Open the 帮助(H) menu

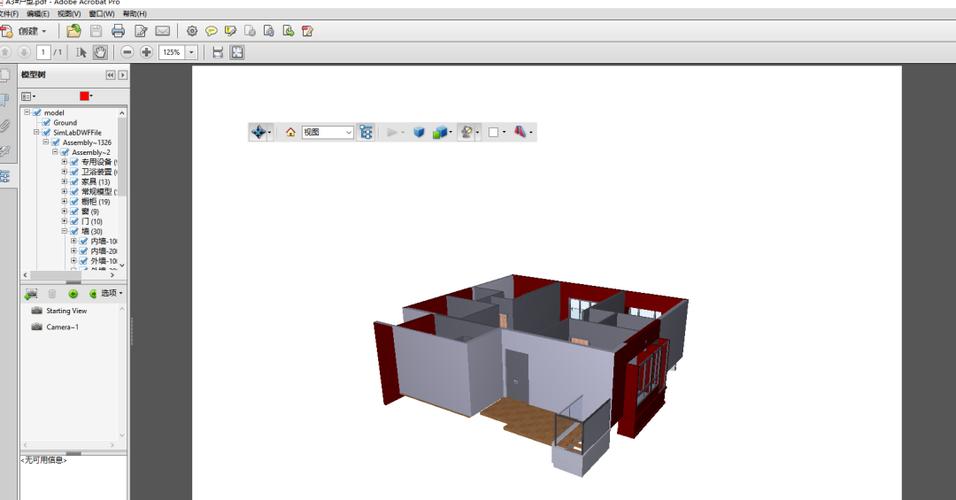(x=135, y=13)
